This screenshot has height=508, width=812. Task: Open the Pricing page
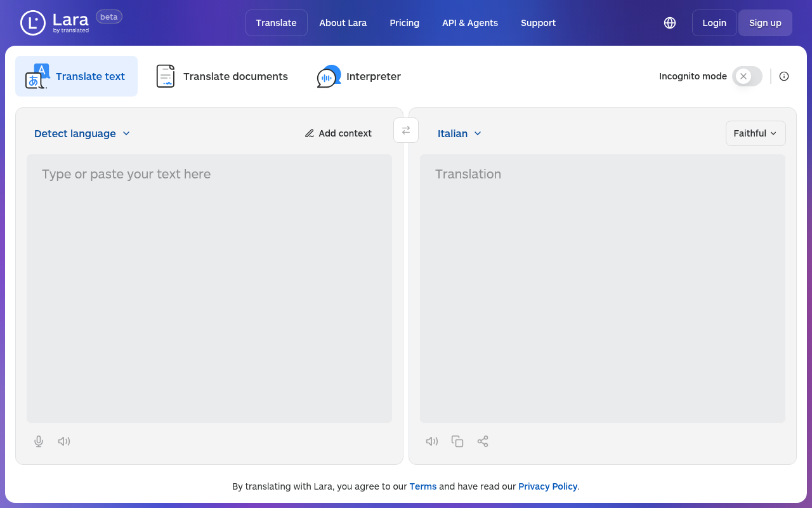404,22
